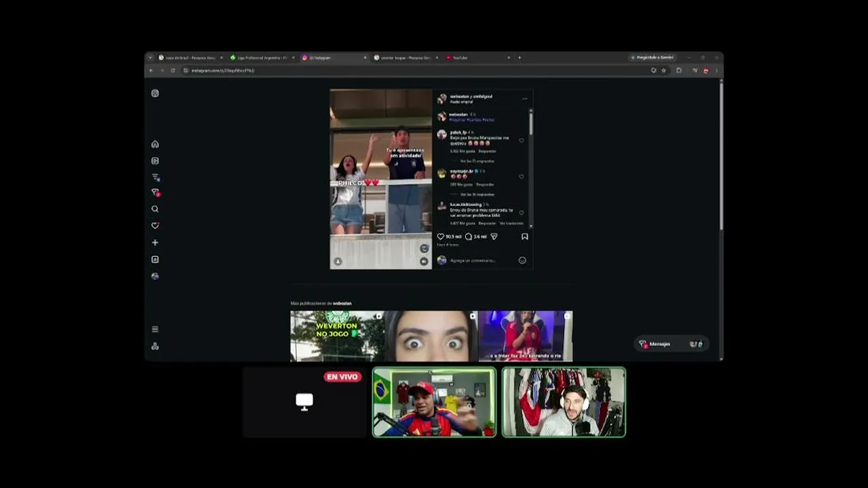Image resolution: width=868 pixels, height=488 pixels.
Task: Switch to the YouTube browser tab
Action: tap(478, 58)
